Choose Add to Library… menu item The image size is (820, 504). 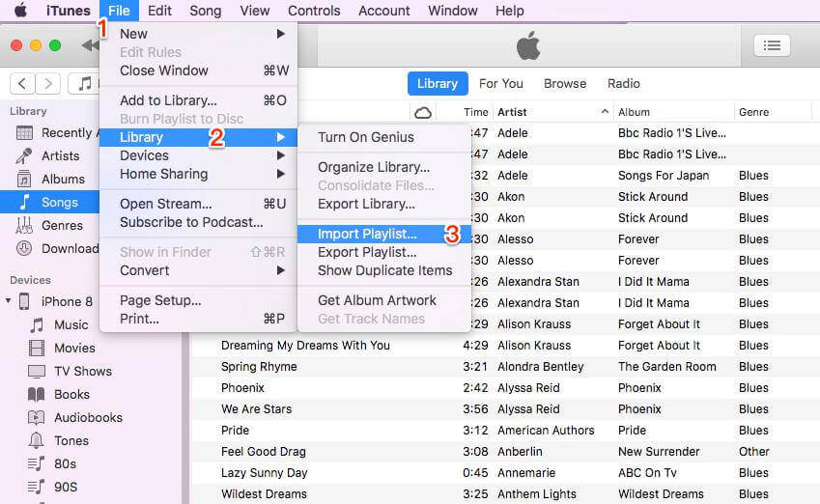pyautogui.click(x=199, y=100)
